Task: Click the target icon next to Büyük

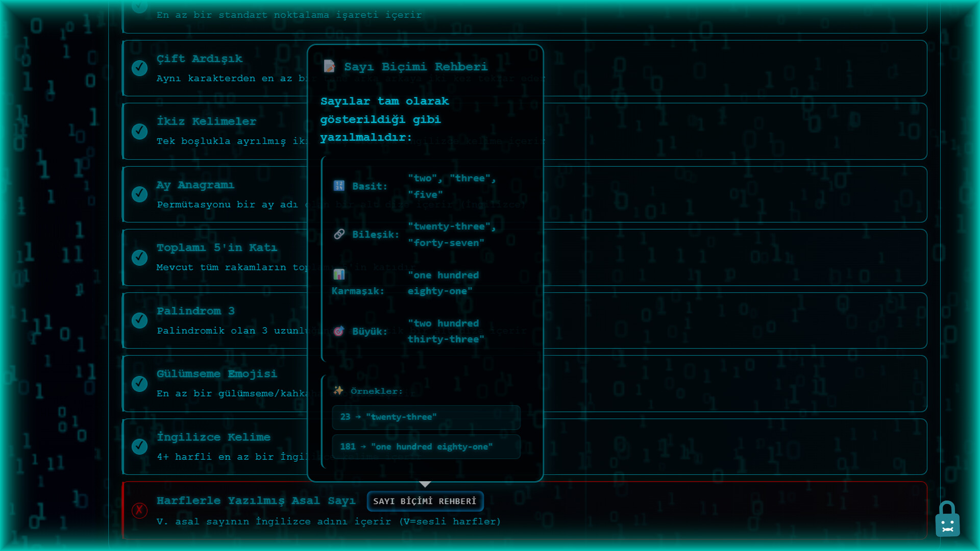Action: [339, 331]
